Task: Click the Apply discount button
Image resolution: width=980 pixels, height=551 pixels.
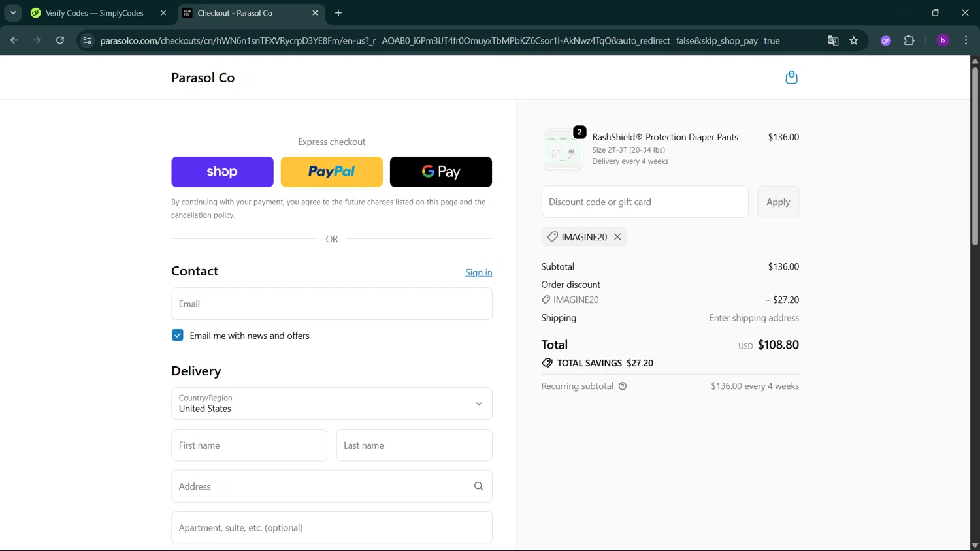Action: pyautogui.click(x=778, y=202)
